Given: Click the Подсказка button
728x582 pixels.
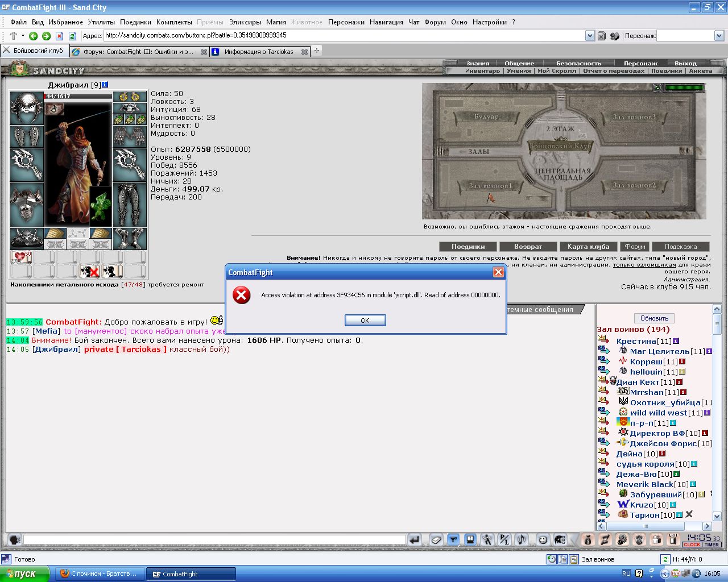Looking at the screenshot, I should (680, 247).
